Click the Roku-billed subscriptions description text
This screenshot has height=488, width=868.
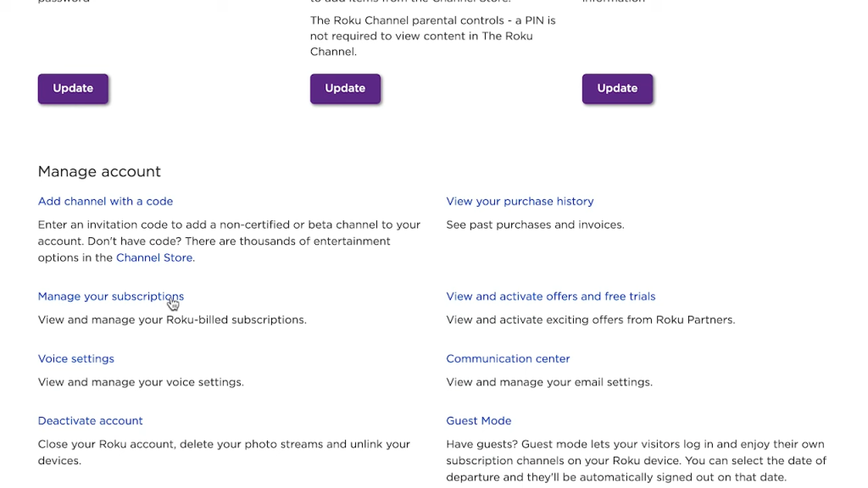point(172,320)
